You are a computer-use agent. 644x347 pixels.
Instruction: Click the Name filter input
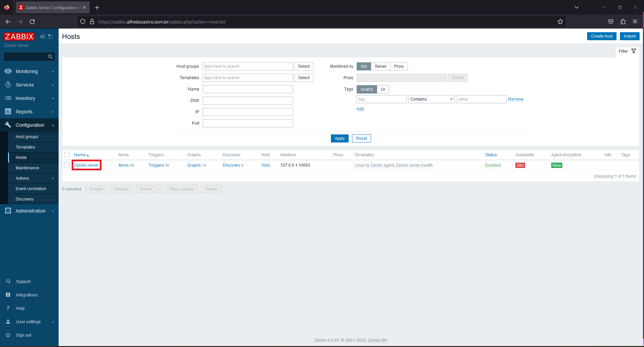248,89
